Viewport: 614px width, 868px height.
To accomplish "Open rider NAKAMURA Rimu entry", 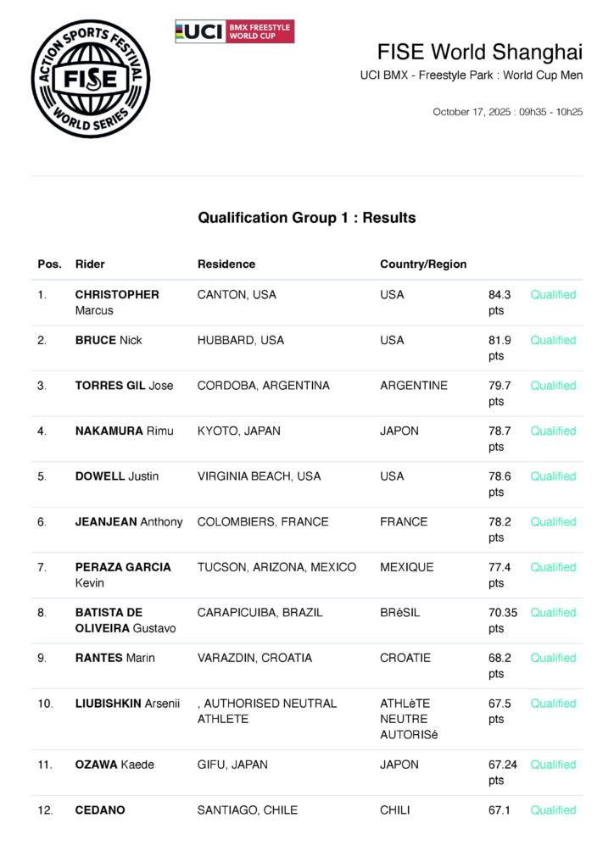I will [x=124, y=431].
